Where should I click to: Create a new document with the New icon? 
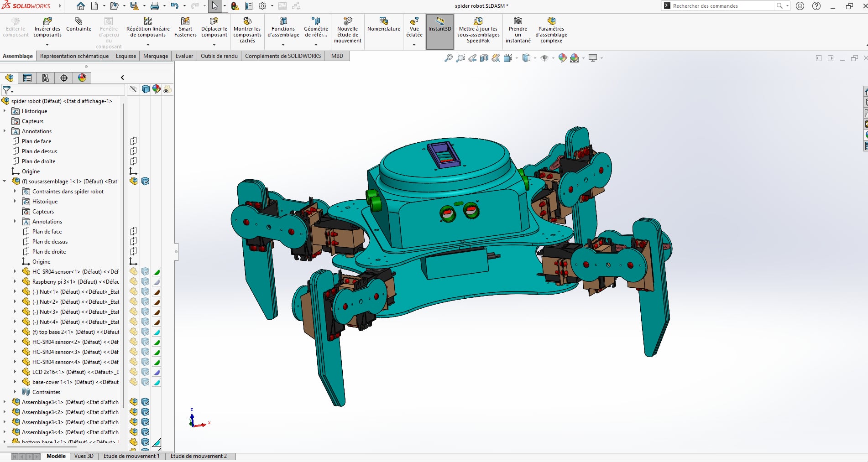94,6
